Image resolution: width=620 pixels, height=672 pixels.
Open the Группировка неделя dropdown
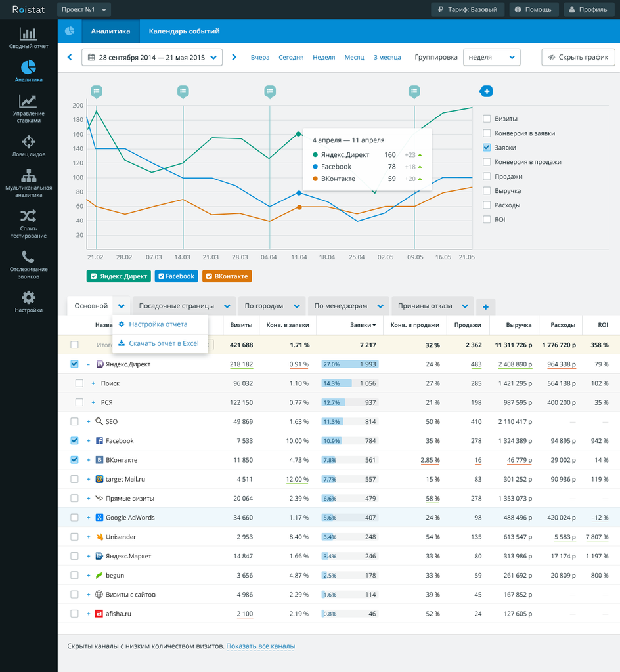tap(491, 57)
